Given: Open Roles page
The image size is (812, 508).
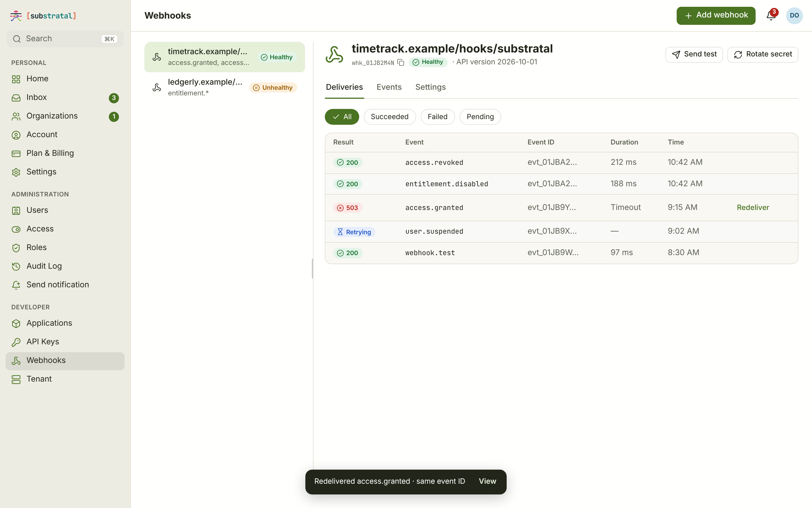Looking at the screenshot, I should point(65,248).
